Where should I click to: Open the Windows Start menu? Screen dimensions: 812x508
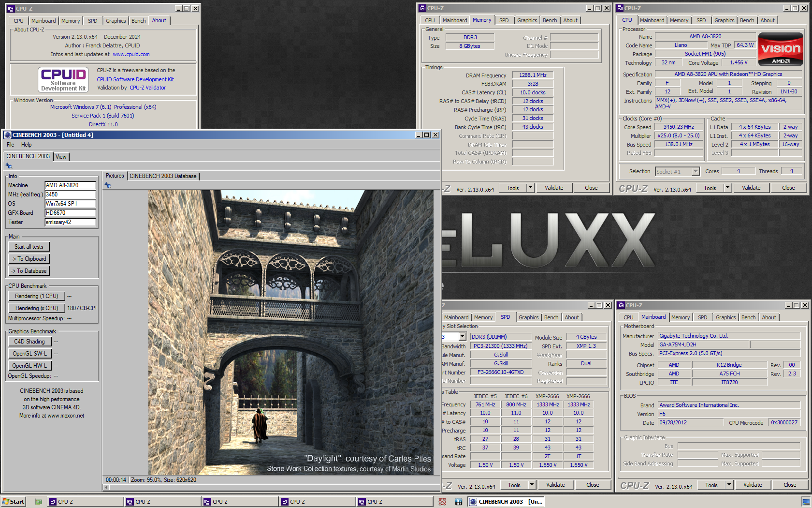[13, 502]
